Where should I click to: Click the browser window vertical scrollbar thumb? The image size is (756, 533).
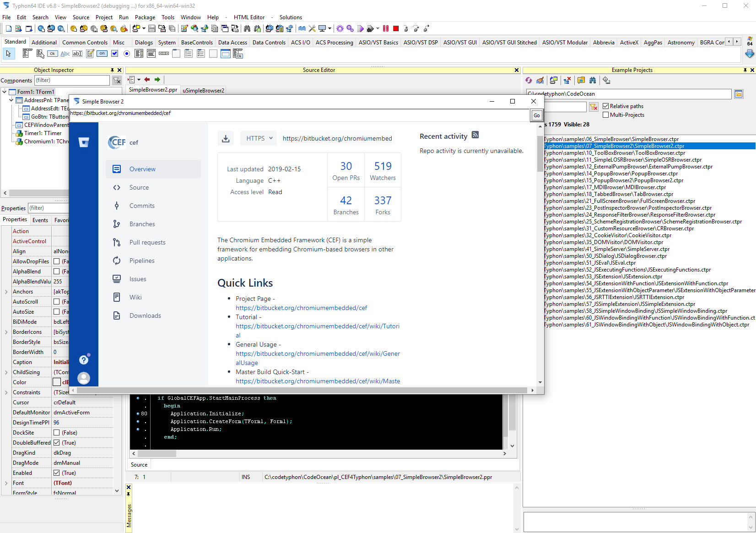[x=540, y=153]
